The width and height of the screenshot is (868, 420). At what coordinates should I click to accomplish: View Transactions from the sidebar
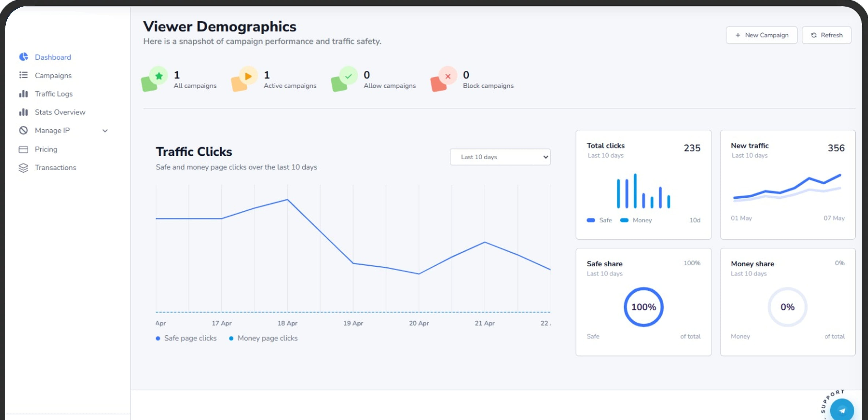(55, 167)
